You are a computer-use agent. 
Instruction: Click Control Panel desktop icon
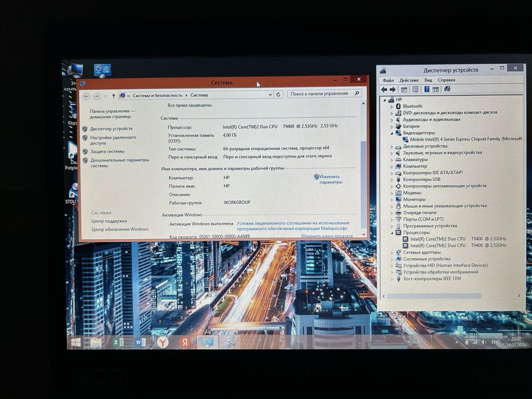pos(102,71)
